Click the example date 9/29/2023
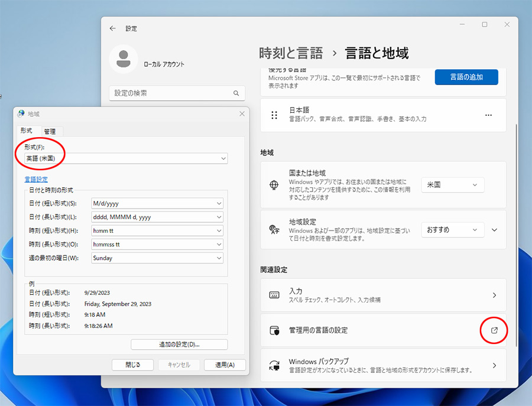The image size is (532, 406). (97, 293)
